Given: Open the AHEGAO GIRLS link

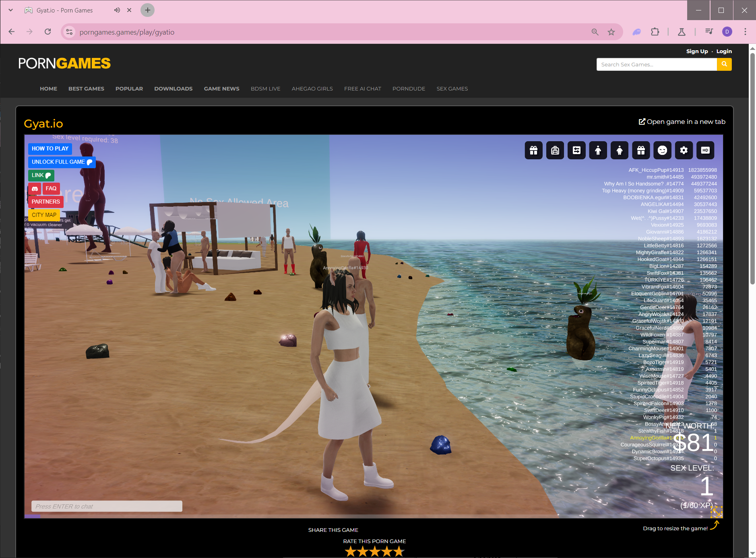Looking at the screenshot, I should click(312, 89).
